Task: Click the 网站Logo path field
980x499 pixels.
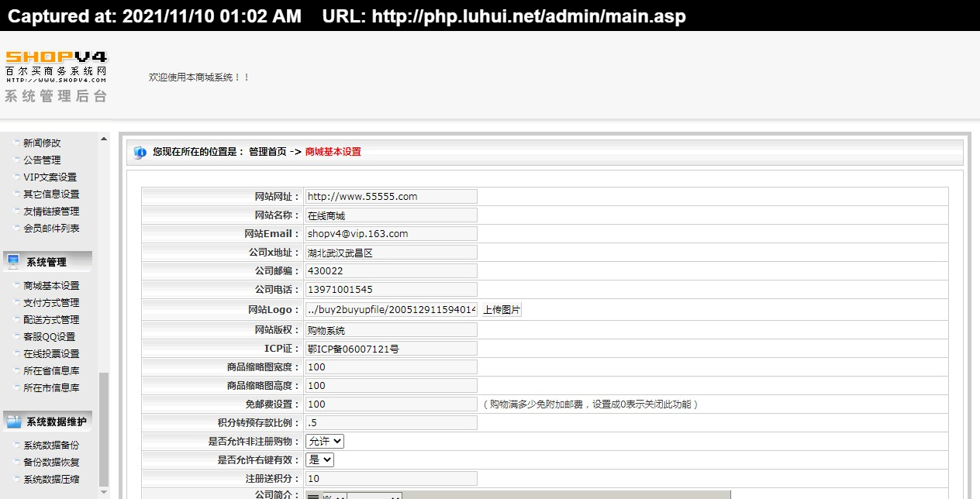Action: [x=392, y=310]
